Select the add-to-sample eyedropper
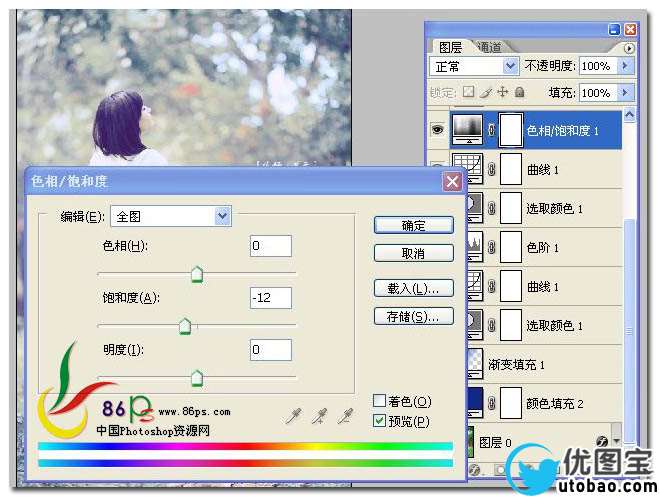Image resolution: width=660 pixels, height=500 pixels. coord(320,416)
